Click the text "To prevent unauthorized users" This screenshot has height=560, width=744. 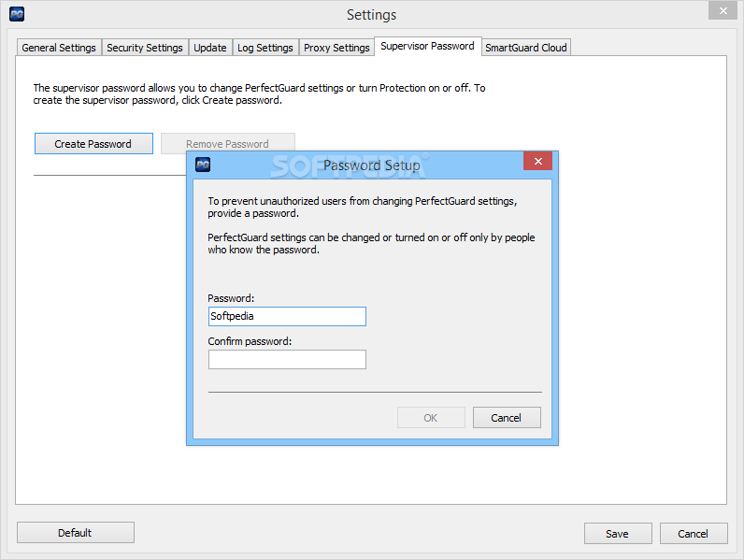362,207
